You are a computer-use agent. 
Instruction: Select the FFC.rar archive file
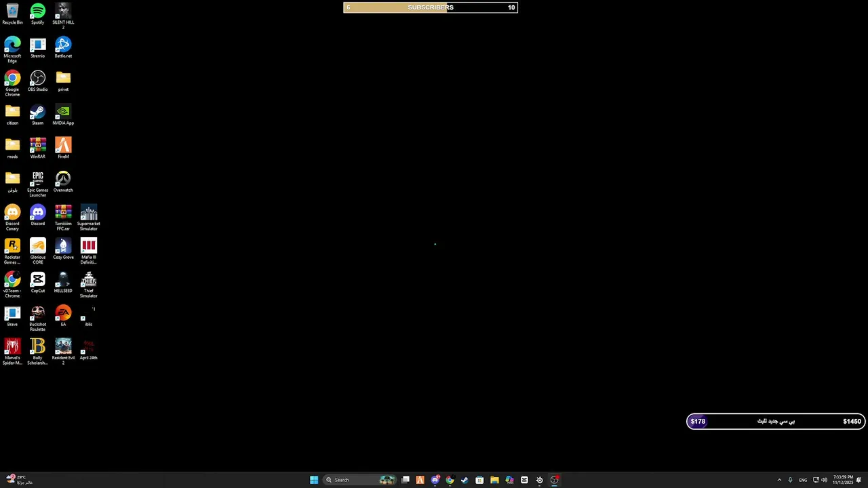click(63, 218)
